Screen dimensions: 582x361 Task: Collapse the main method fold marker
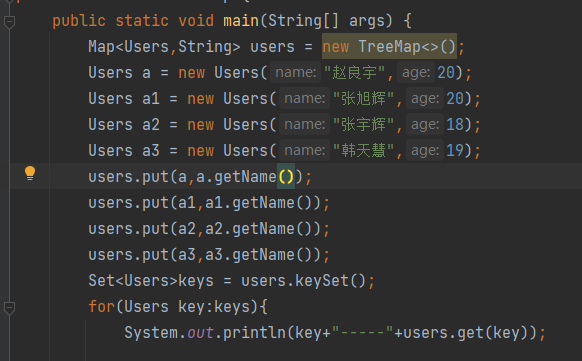click(9, 22)
